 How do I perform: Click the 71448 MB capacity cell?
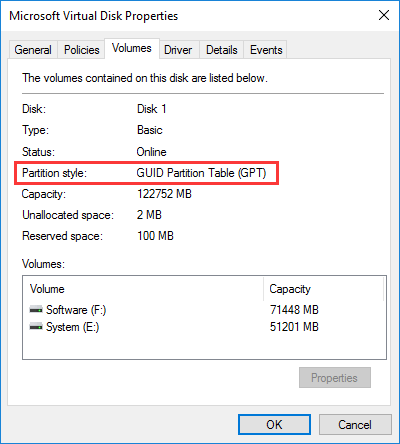[294, 310]
